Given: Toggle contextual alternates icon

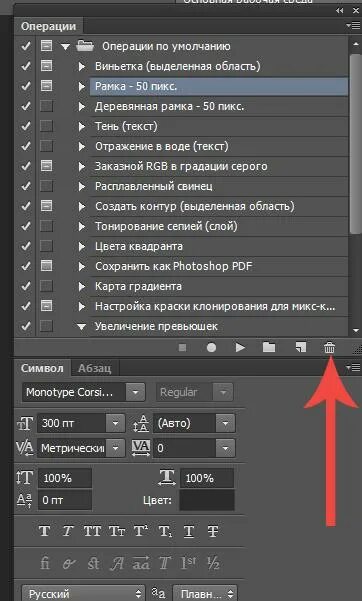Looking at the screenshot, I should coord(69,563).
